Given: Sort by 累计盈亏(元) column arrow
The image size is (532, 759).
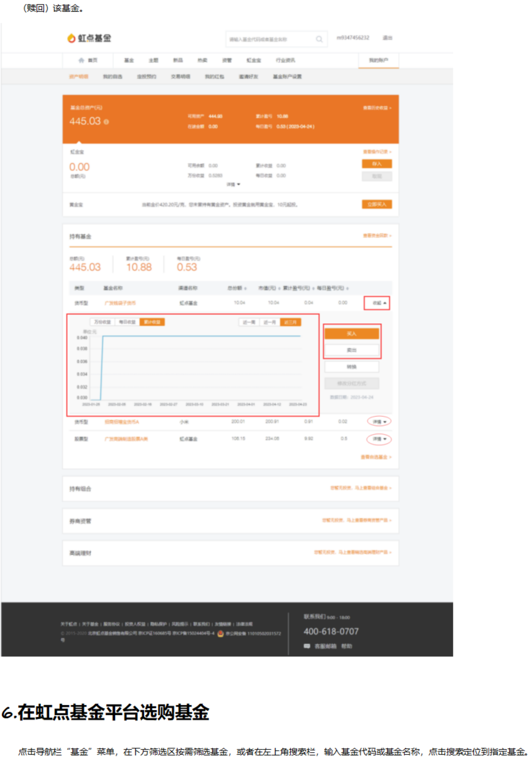Looking at the screenshot, I should 313,288.
